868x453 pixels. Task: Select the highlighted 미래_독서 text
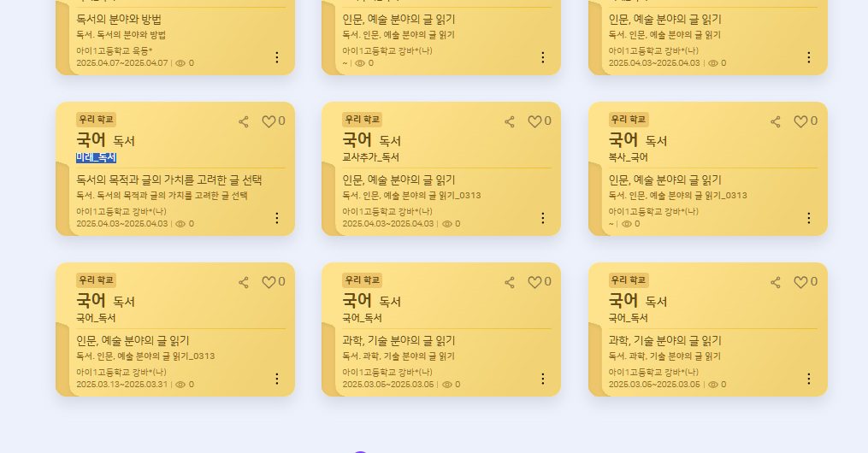[x=96, y=157]
